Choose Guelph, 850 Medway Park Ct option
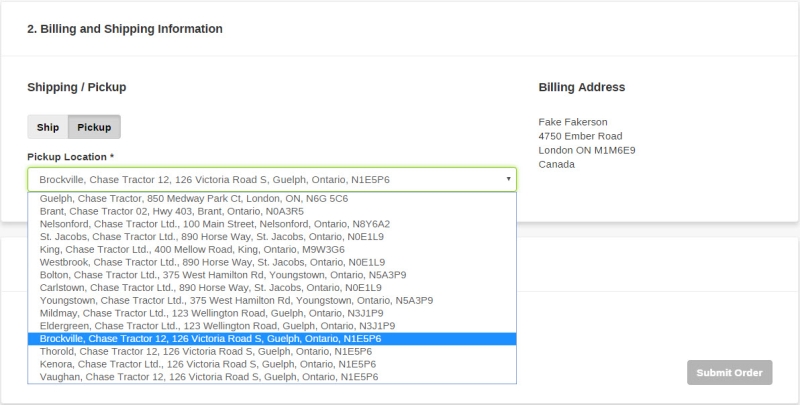 [272, 198]
